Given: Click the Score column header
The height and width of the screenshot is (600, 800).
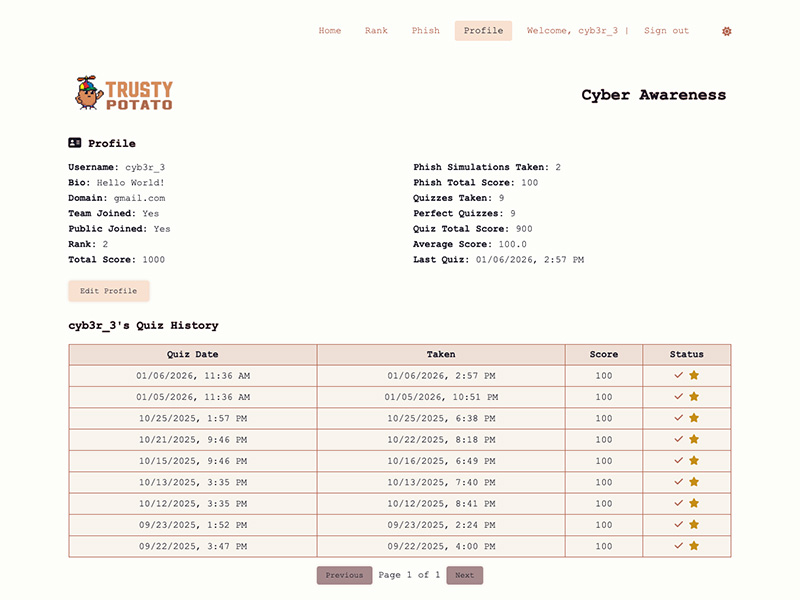Looking at the screenshot, I should (x=603, y=355).
